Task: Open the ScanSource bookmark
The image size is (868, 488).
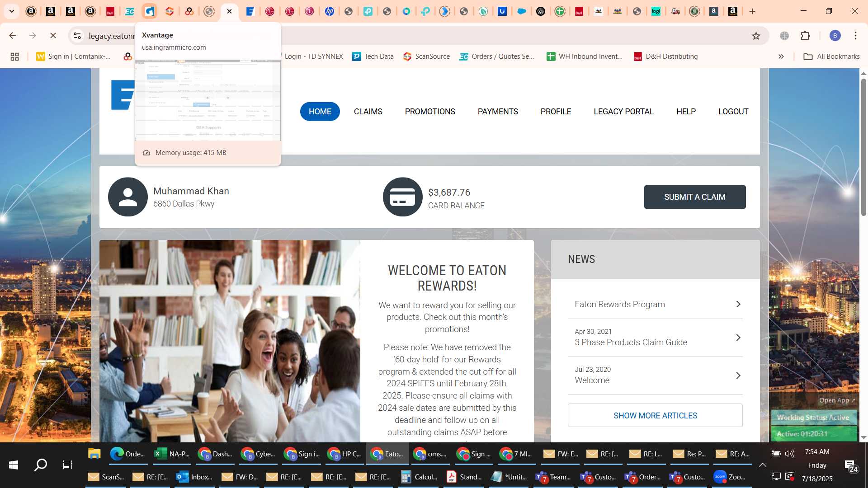Action: (426, 56)
